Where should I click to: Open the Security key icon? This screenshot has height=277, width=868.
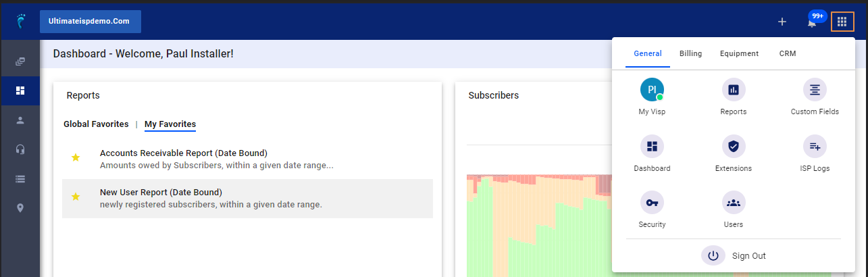(652, 203)
